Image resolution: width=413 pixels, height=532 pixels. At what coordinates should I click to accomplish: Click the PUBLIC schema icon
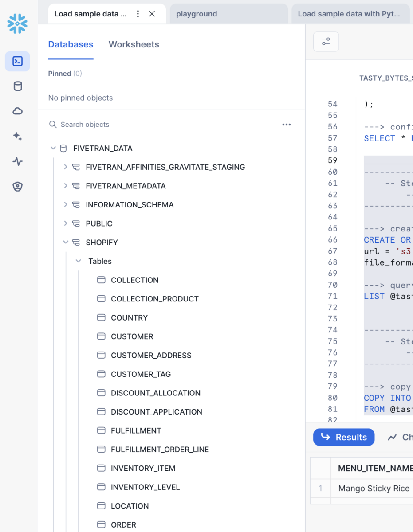(76, 223)
